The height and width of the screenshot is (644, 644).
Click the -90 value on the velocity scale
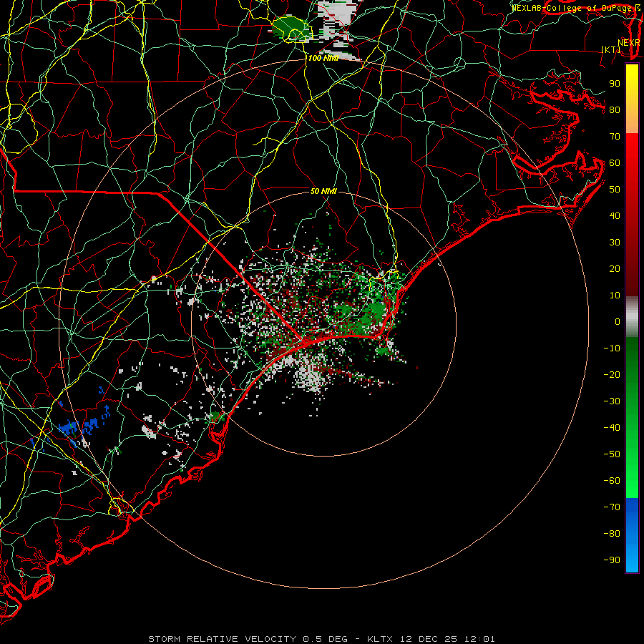click(612, 560)
